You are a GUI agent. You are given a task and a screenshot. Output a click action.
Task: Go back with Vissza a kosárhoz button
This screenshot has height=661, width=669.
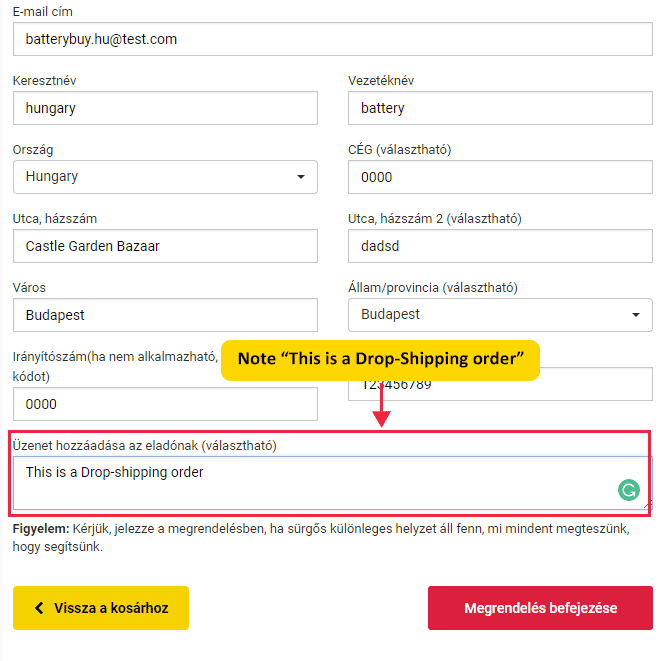click(x=101, y=608)
